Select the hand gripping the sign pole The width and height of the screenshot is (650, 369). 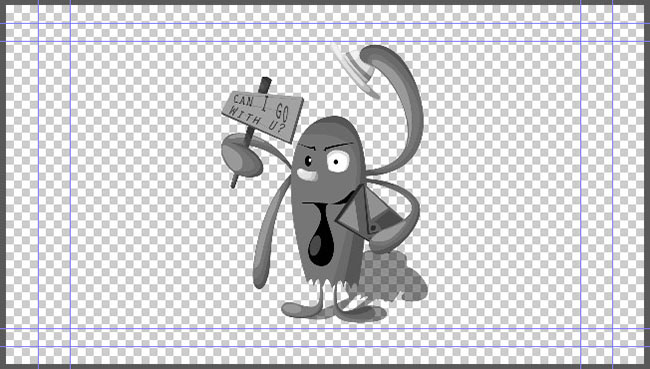click(x=241, y=156)
